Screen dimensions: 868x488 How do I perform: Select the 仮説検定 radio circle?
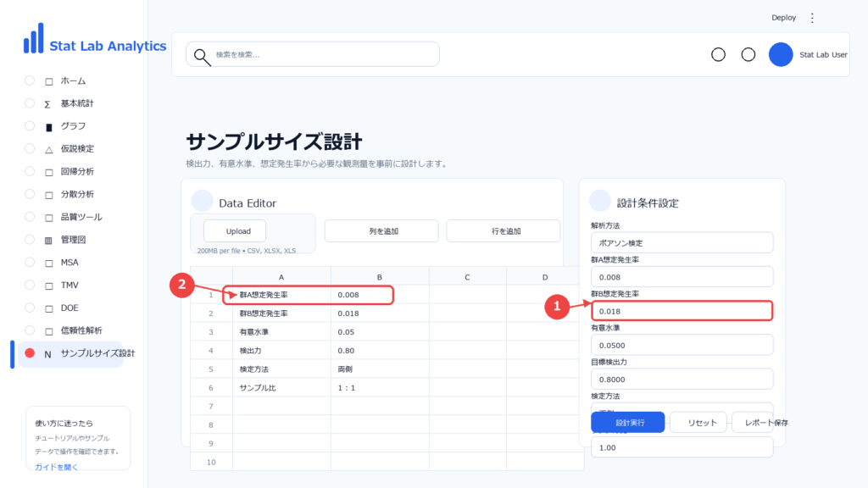(x=30, y=148)
